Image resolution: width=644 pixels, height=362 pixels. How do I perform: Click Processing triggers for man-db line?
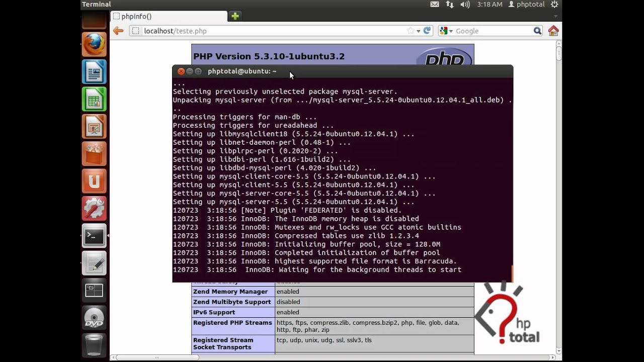click(245, 117)
